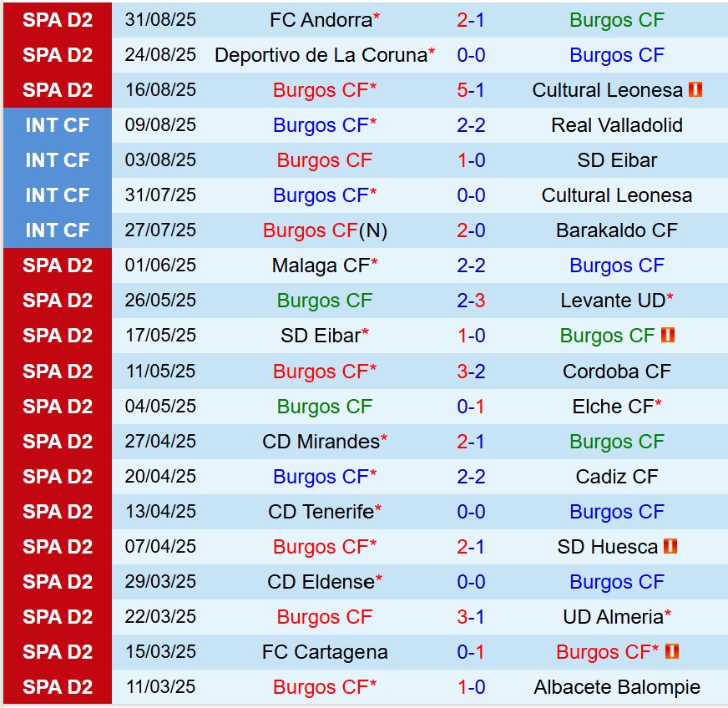This screenshot has height=708, width=728.
Task: Open the FC Andorra team page
Action: 321,20
